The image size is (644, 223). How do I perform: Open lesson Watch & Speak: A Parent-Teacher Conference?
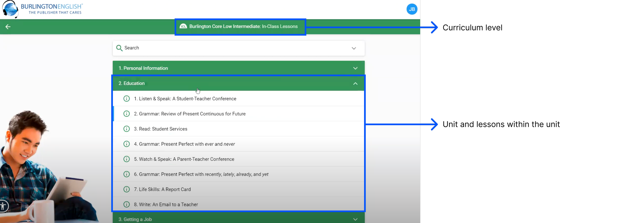point(239,159)
